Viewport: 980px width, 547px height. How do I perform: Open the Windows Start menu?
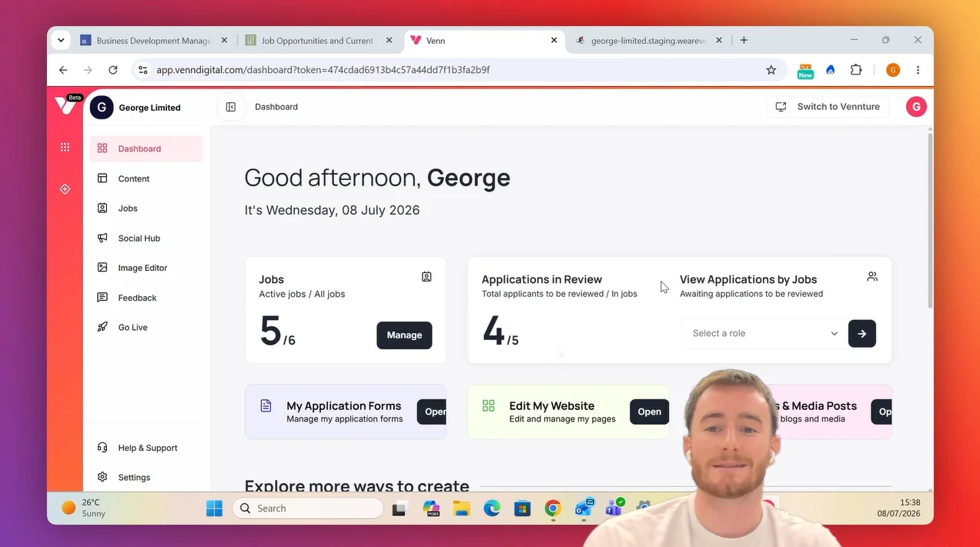pyautogui.click(x=214, y=508)
